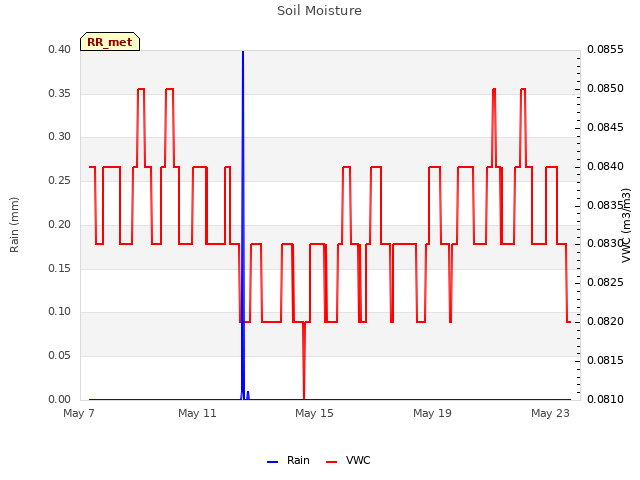Click the 0.0810 right axis value
This screenshot has width=640, height=480.
click(605, 399)
